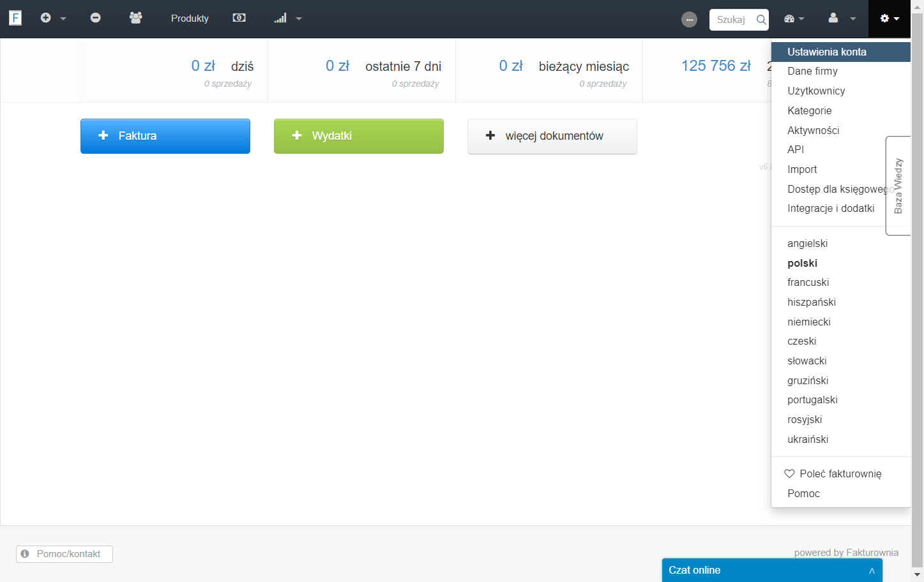This screenshot has width=924, height=582.
Task: Expand the Czat online chevron
Action: pyautogui.click(x=872, y=571)
